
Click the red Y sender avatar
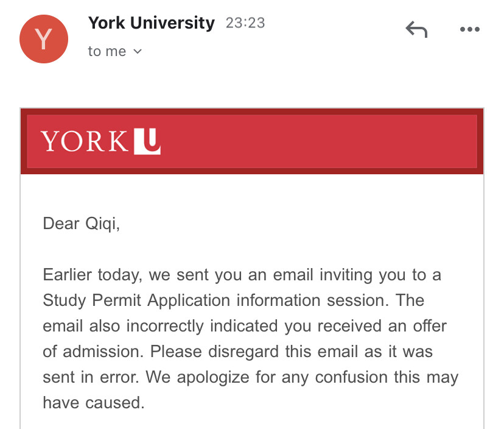tap(44, 38)
